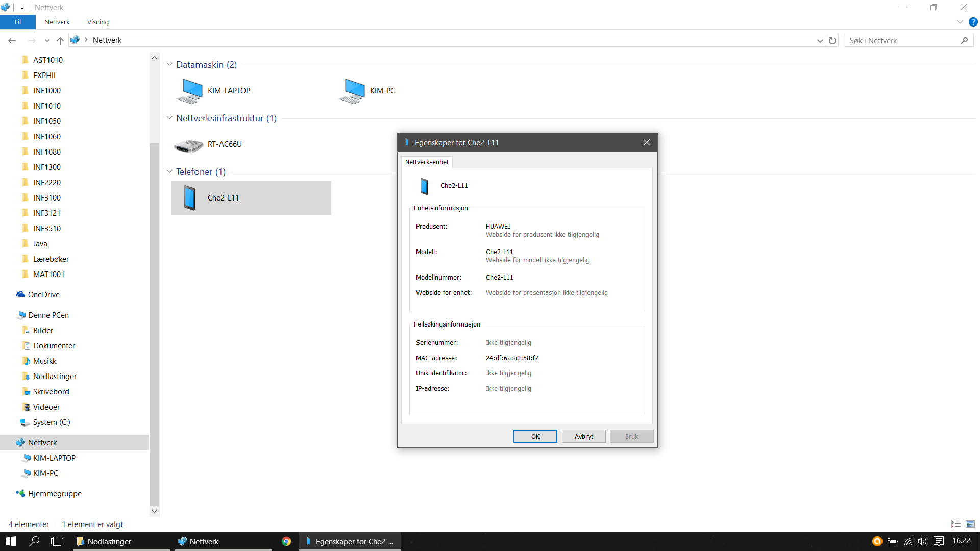
Task: Open the volume control in tray
Action: point(923,541)
